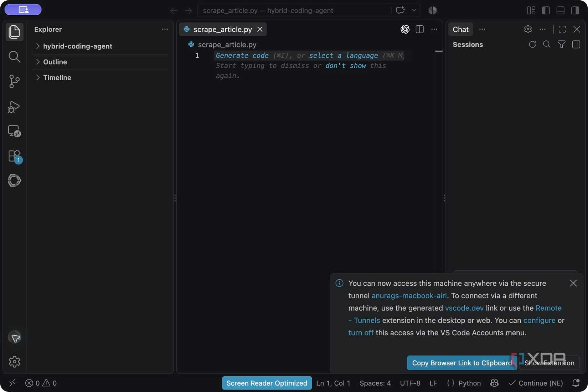Open remote window indicator in status bar

point(12,383)
